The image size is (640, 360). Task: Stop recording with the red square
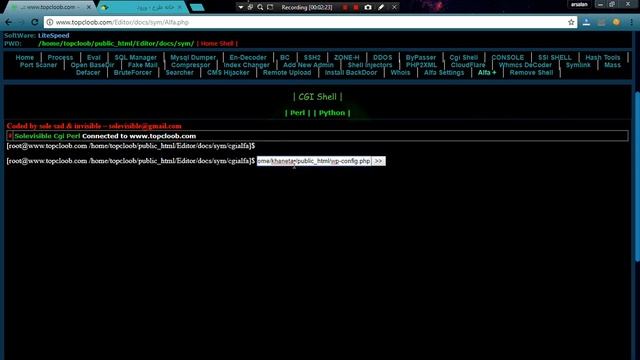point(356,7)
